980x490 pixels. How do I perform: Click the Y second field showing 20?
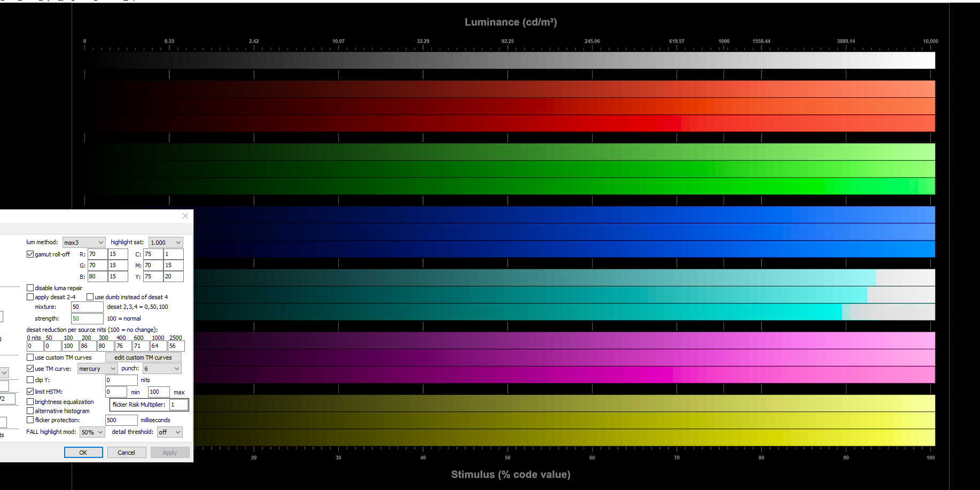(x=174, y=277)
